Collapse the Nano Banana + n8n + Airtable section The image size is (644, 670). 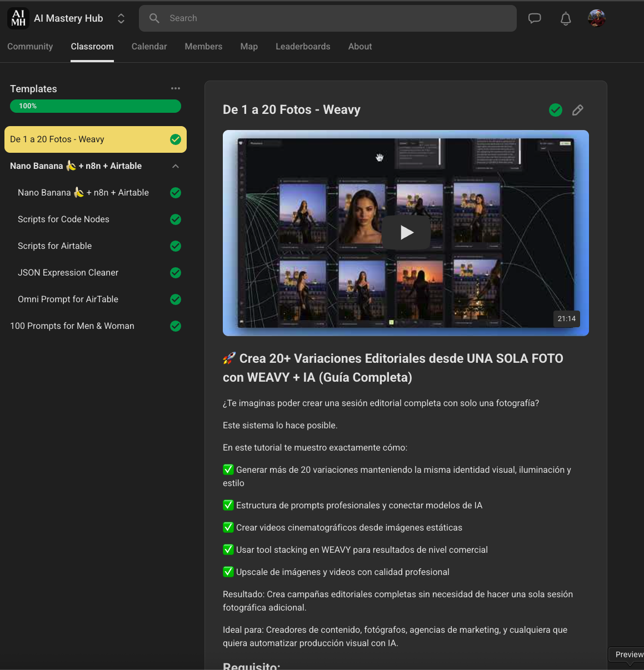pos(176,166)
